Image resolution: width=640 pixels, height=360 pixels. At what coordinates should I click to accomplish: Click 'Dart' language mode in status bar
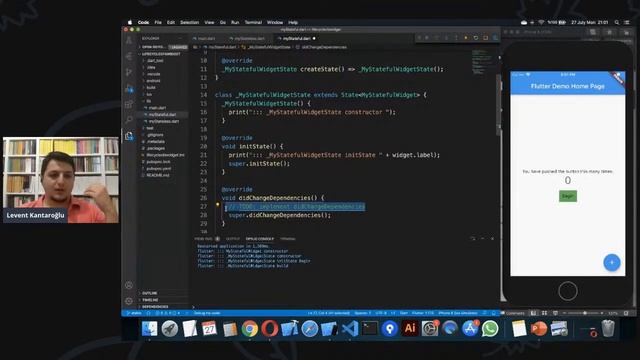click(404, 313)
